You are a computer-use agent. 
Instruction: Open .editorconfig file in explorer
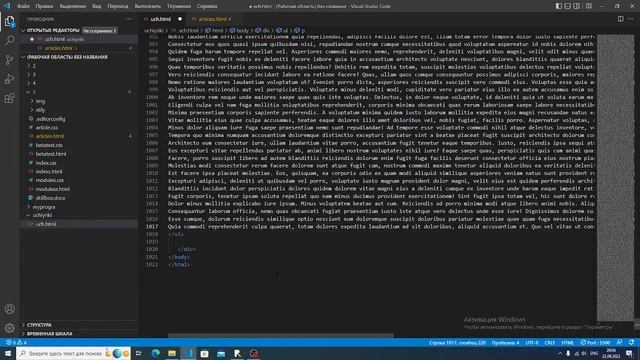(50, 119)
